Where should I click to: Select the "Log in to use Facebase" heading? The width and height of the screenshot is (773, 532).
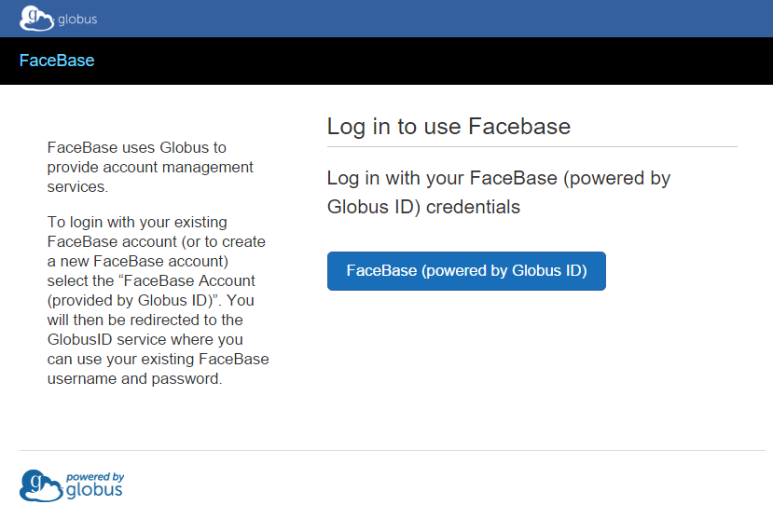449,127
